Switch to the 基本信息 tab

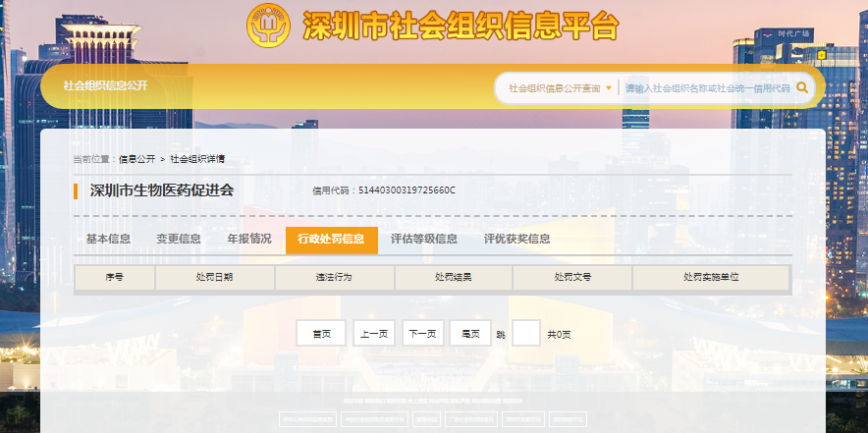tap(108, 239)
